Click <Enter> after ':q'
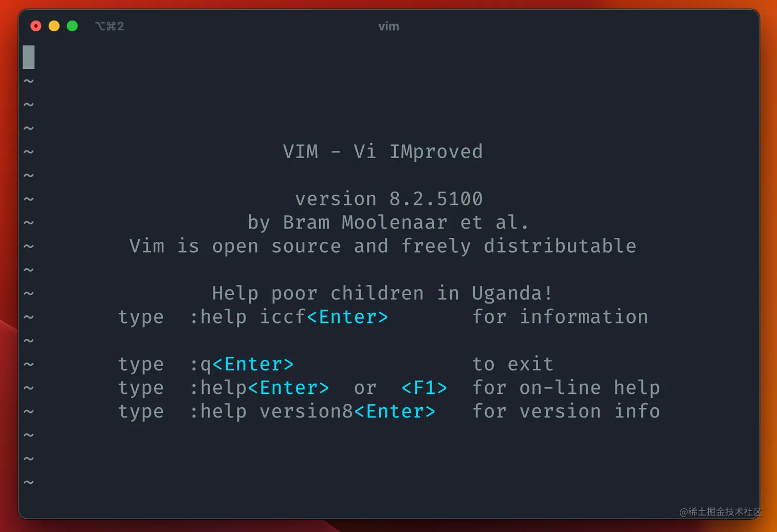 tap(253, 364)
